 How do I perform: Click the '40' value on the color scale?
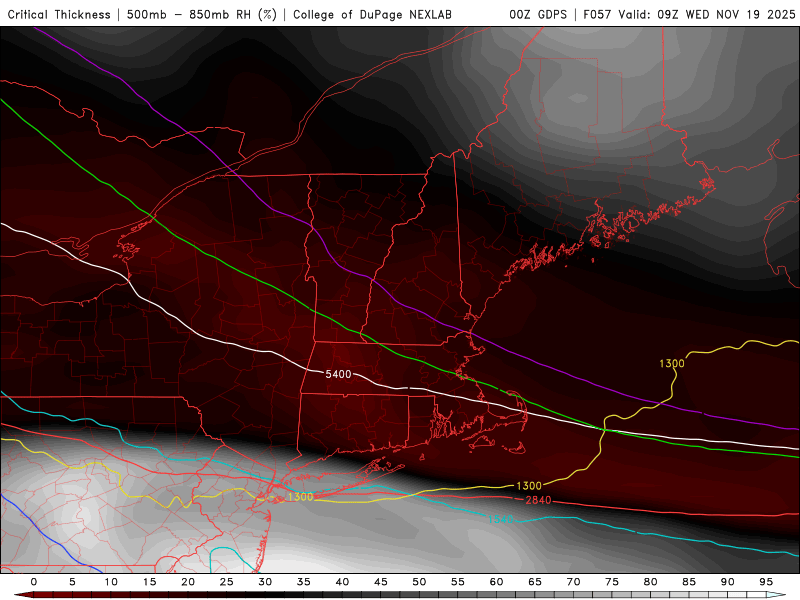[342, 582]
